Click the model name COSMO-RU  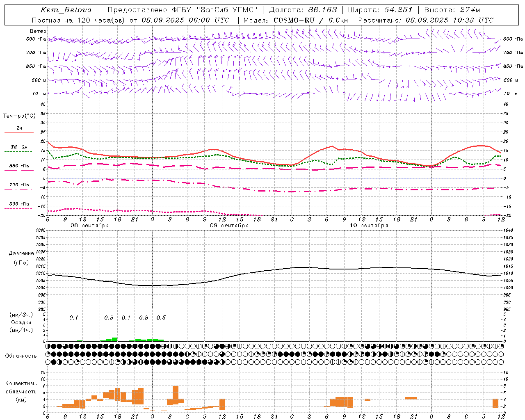294,20
